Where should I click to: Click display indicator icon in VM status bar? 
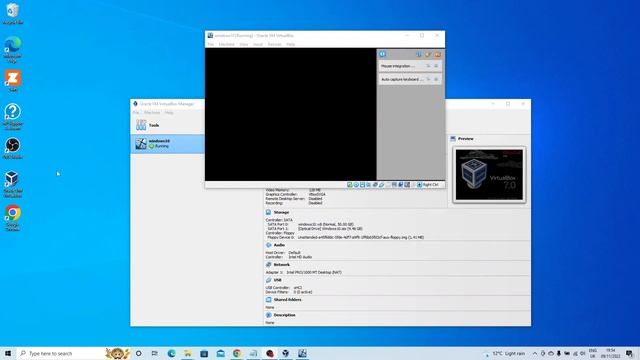394,185
